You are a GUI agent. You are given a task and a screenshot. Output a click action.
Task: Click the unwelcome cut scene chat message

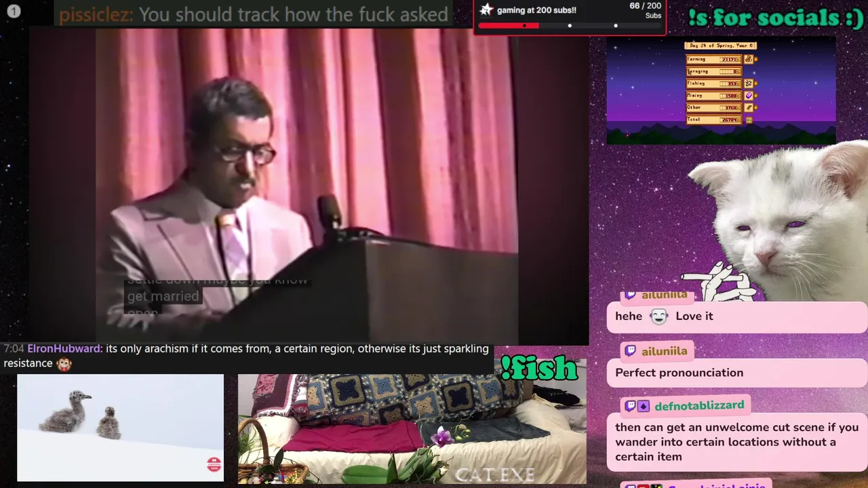pos(736,442)
